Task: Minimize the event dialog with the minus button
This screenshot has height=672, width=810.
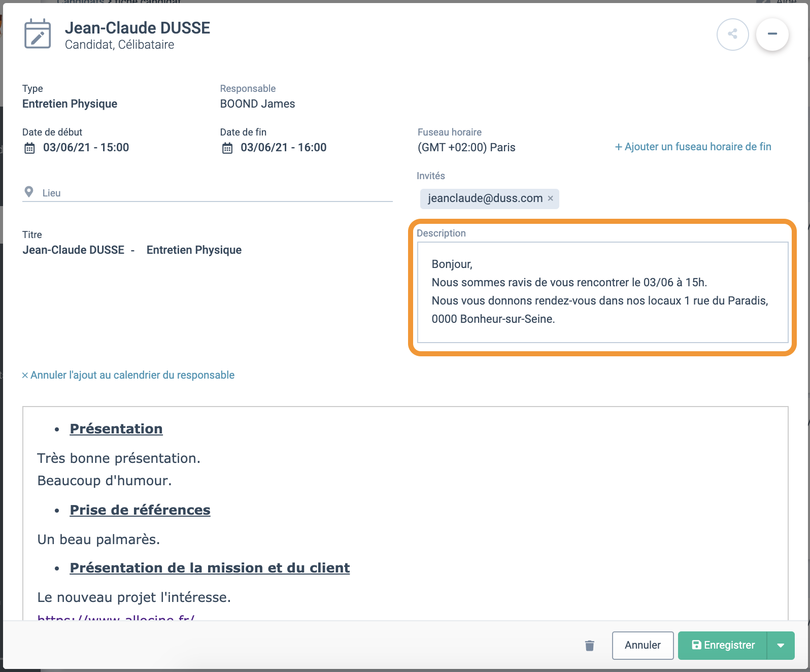Action: pyautogui.click(x=772, y=34)
